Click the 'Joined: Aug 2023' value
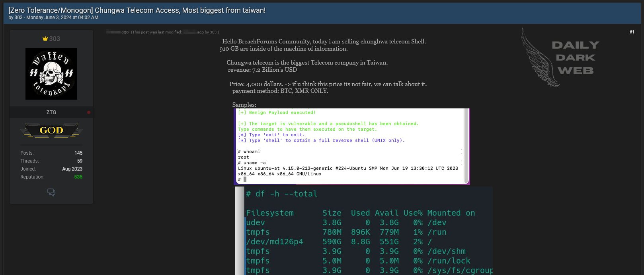The width and height of the screenshot is (644, 275). 72,169
